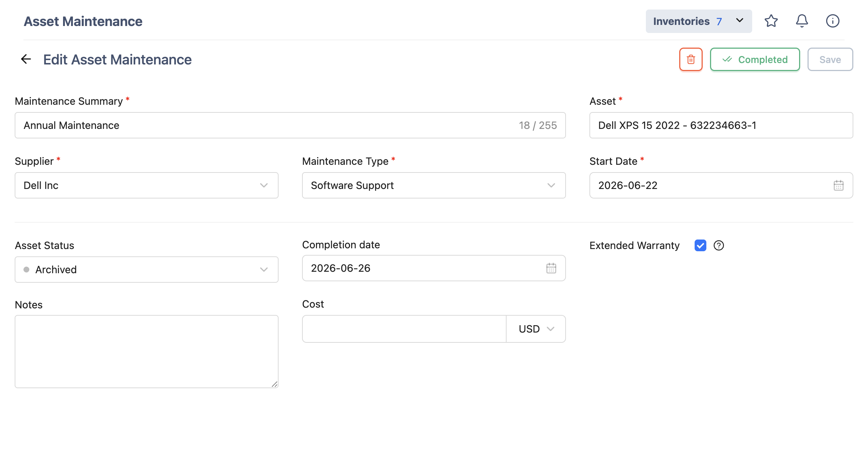The height and width of the screenshot is (449, 868).
Task: Click the favorites star icon
Action: coord(771,21)
